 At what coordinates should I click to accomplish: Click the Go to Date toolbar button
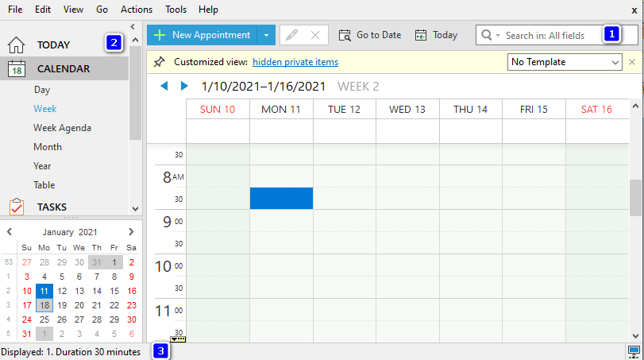[369, 35]
